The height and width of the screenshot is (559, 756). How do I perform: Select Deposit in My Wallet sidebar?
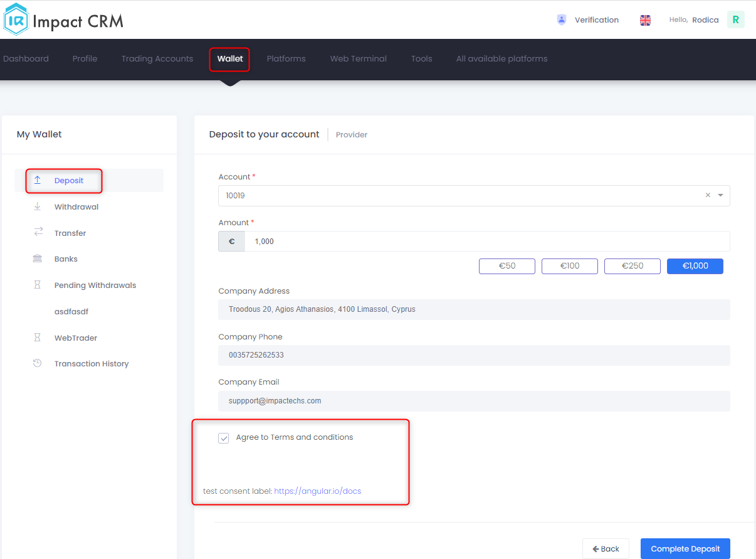(88, 180)
